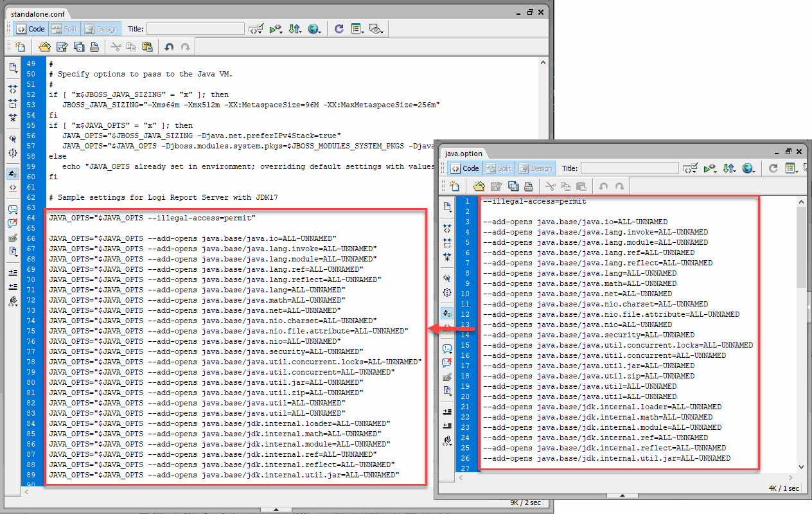The height and width of the screenshot is (514, 812).
Task: Click the Code view button in standalone.conf
Action: 31,29
